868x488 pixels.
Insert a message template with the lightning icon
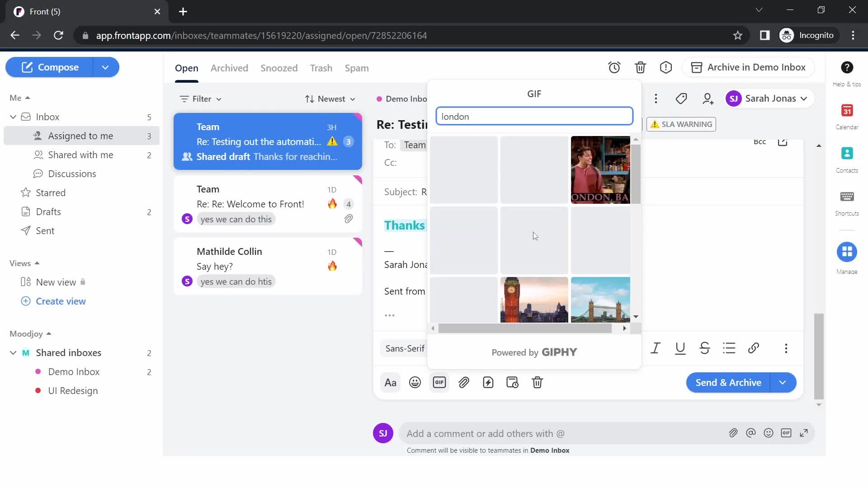pos(488,383)
